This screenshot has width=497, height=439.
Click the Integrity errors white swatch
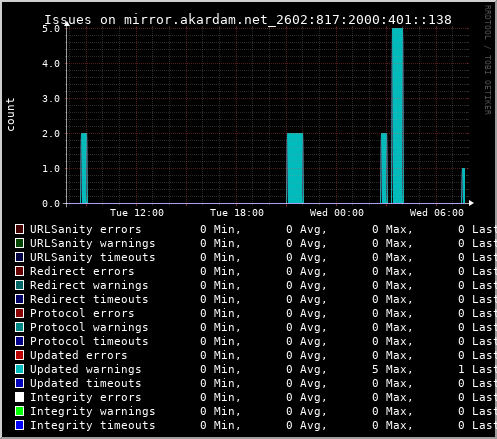pos(19,397)
